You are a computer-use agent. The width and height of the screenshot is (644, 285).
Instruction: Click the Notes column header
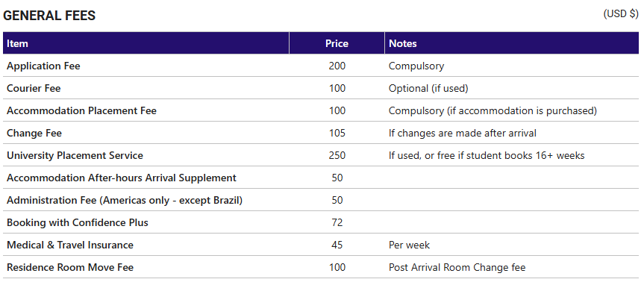[x=403, y=43]
